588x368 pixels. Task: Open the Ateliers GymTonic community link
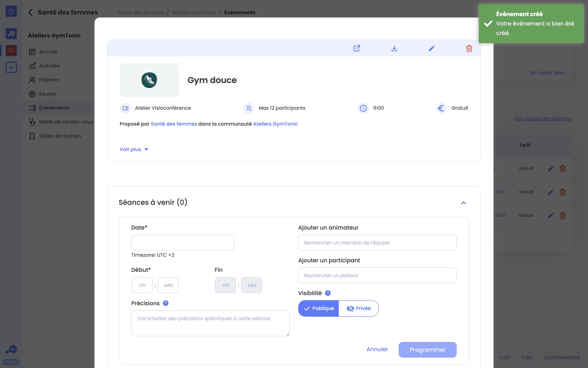click(275, 124)
